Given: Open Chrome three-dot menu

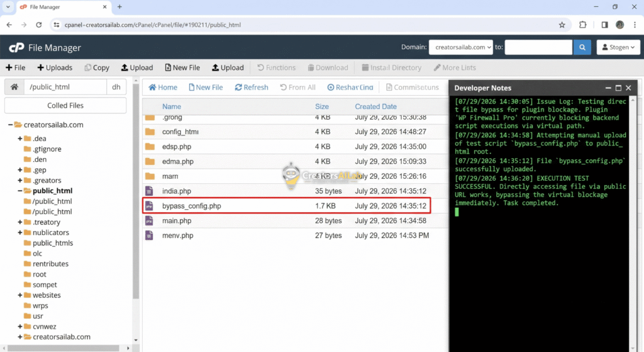Looking at the screenshot, I should 635,25.
